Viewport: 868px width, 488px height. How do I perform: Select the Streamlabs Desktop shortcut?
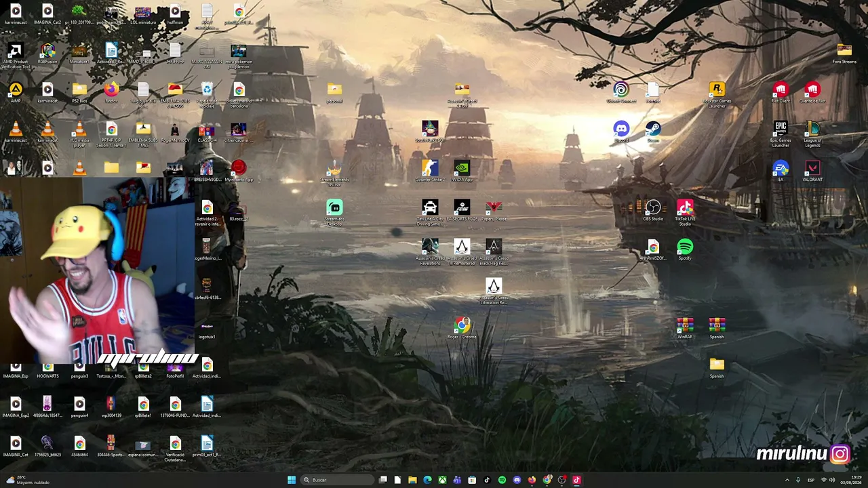tap(334, 213)
